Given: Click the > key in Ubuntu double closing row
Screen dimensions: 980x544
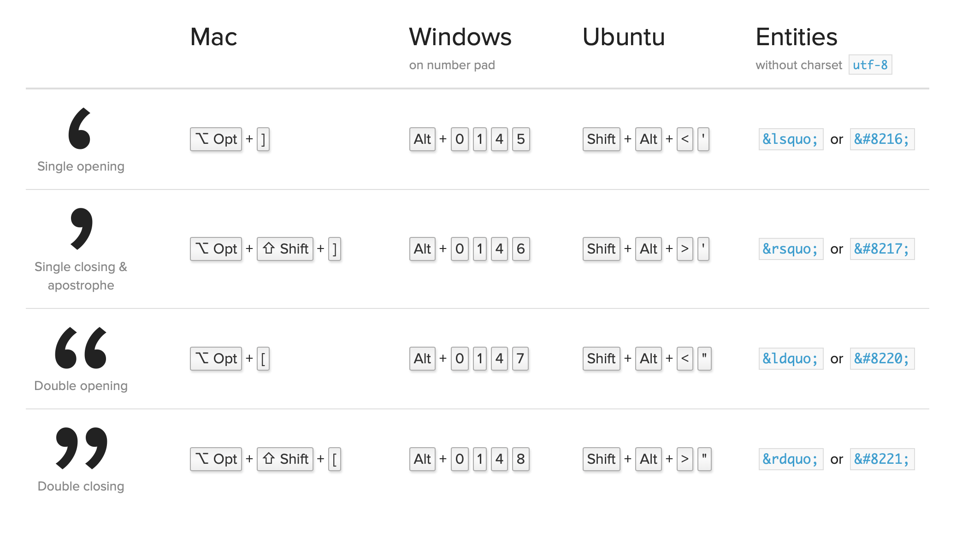Looking at the screenshot, I should 685,459.
